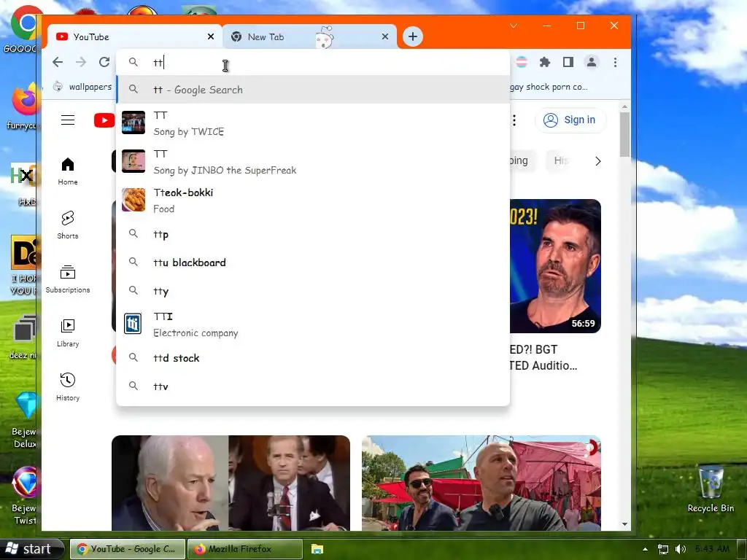The height and width of the screenshot is (560, 747).
Task: Open the Windows start button
Action: point(31,549)
